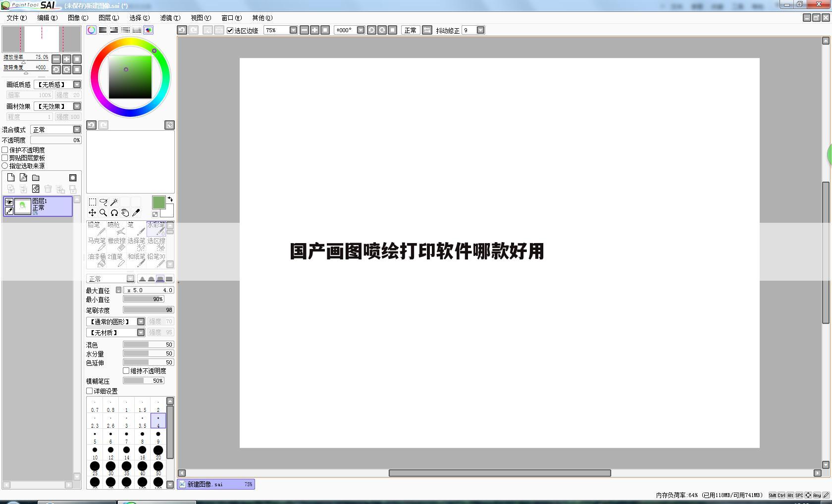Image resolution: width=832 pixels, height=504 pixels.
Task: Choose the 马克笔 marker brush
Action: pyautogui.click(x=97, y=245)
